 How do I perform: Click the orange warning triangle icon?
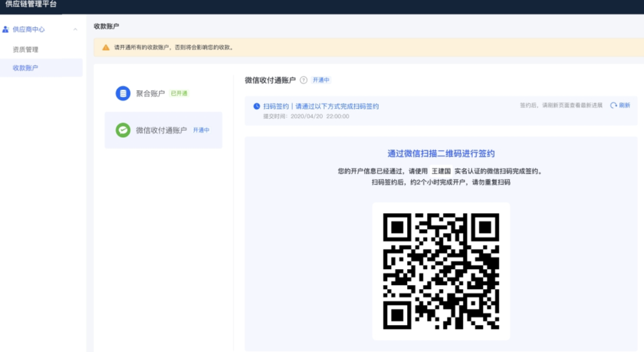pos(106,47)
